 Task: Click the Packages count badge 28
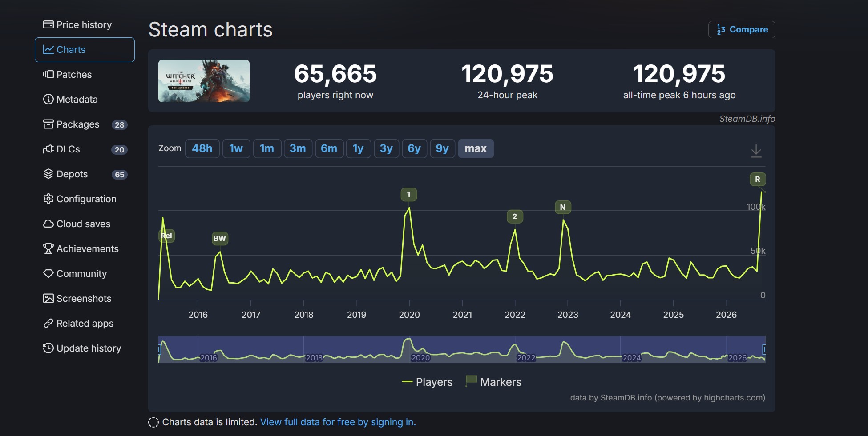(x=119, y=125)
